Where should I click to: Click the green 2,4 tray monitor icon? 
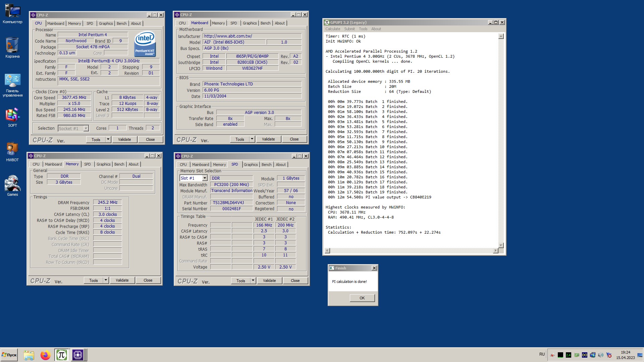[569, 355]
